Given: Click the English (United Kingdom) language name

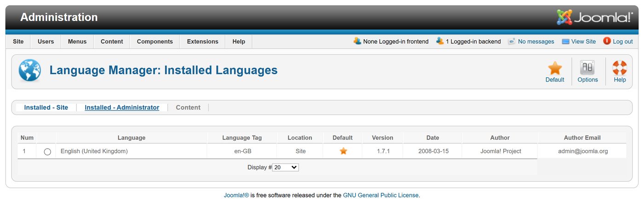Looking at the screenshot, I should click(x=94, y=151).
